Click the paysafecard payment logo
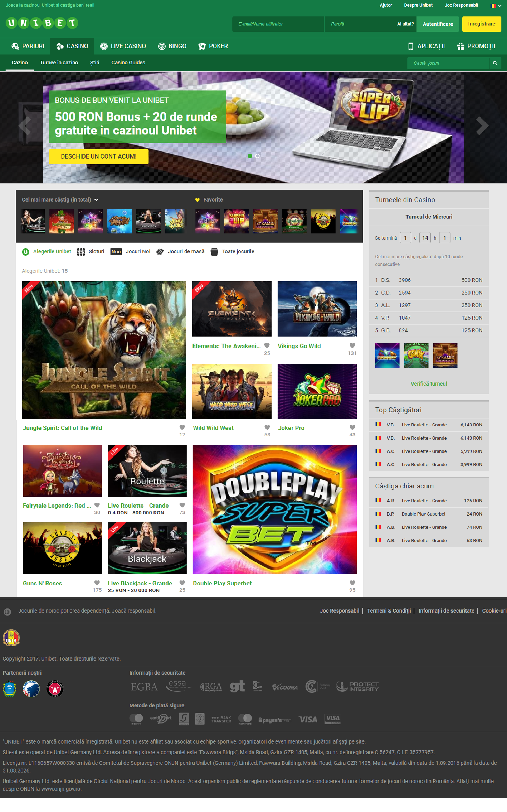Viewport: 507px width, 812px height. 274,720
